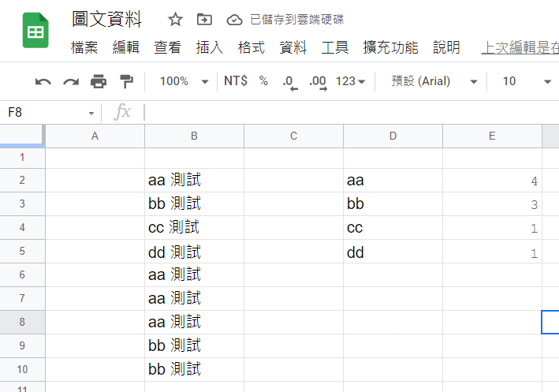
Task: Format as NT$ currency
Action: tap(235, 81)
